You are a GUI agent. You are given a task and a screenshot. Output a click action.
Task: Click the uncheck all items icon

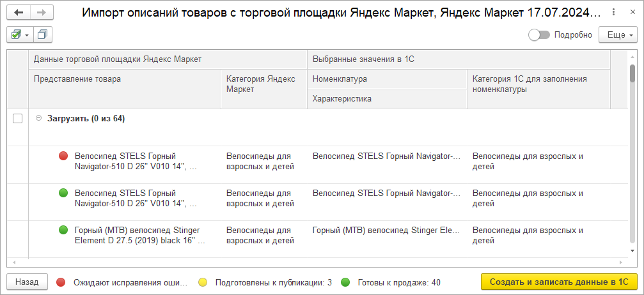pyautogui.click(x=43, y=34)
